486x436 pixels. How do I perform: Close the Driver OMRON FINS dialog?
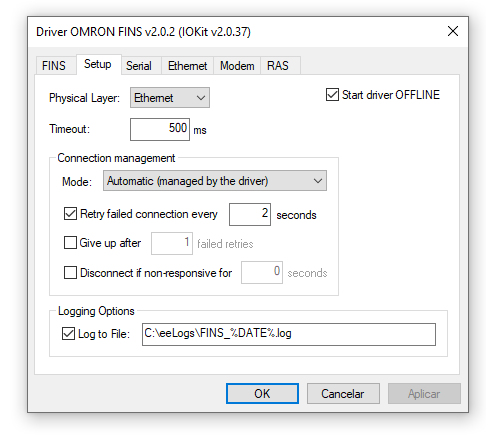[452, 31]
